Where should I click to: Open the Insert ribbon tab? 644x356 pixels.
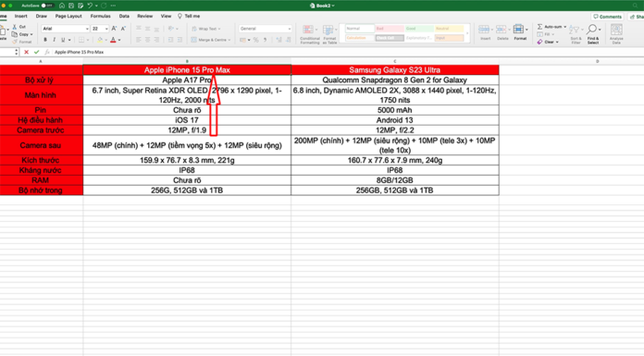click(21, 16)
